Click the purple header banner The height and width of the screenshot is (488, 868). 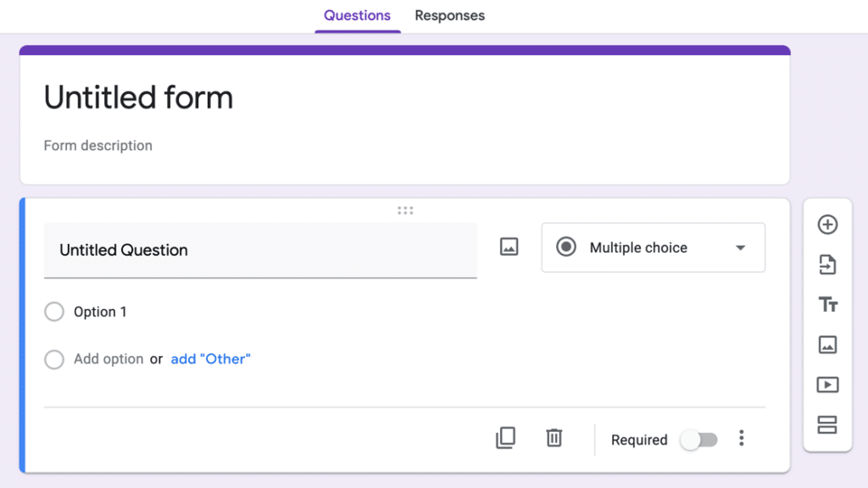tap(403, 51)
